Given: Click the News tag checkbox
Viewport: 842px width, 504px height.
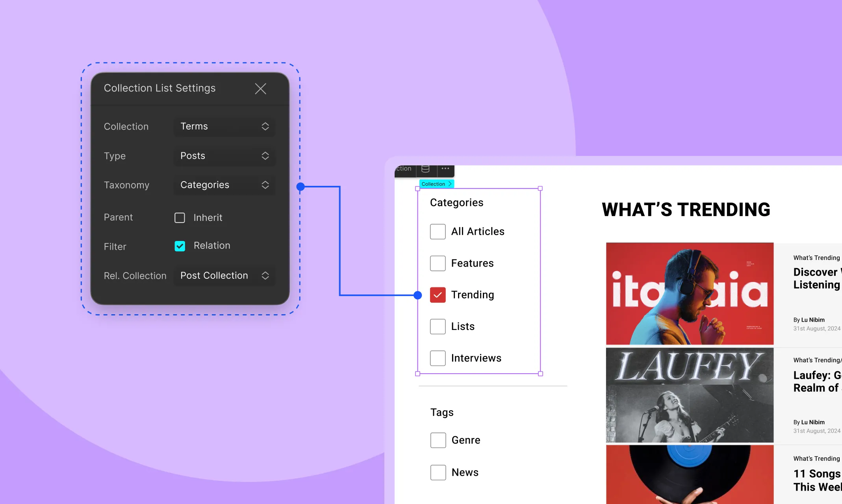Looking at the screenshot, I should click(438, 472).
